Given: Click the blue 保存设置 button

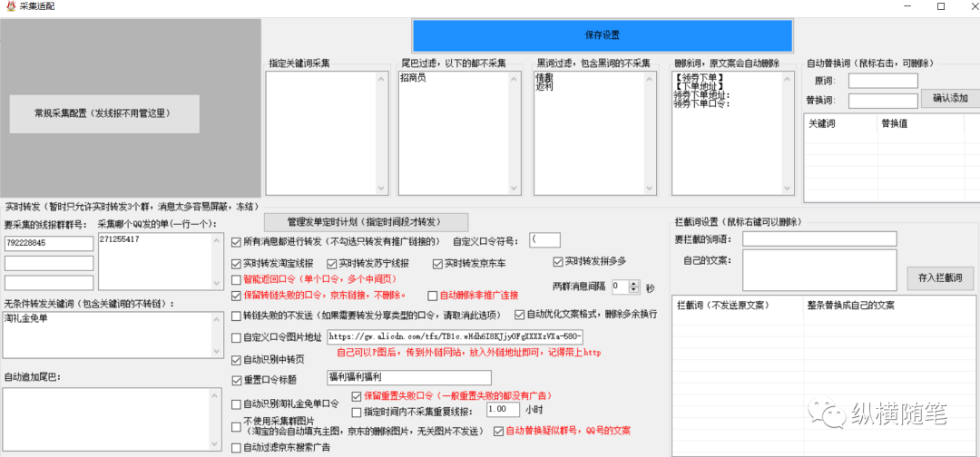Looking at the screenshot, I should pos(602,35).
